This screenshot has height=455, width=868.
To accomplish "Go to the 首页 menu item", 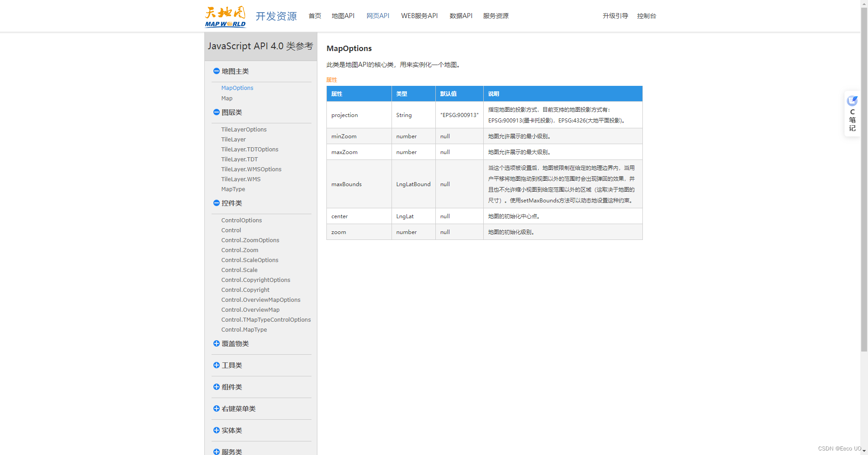I will point(315,15).
